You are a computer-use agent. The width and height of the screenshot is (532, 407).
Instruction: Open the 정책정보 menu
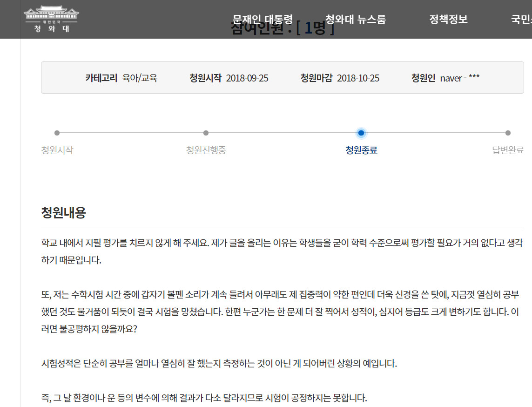pos(448,19)
